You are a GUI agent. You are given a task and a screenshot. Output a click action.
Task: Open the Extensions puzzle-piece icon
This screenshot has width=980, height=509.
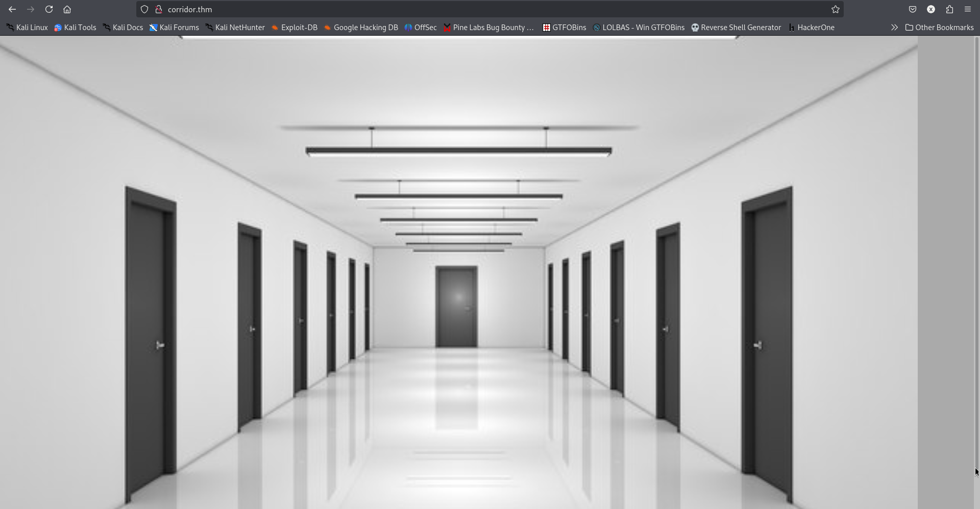click(x=949, y=9)
